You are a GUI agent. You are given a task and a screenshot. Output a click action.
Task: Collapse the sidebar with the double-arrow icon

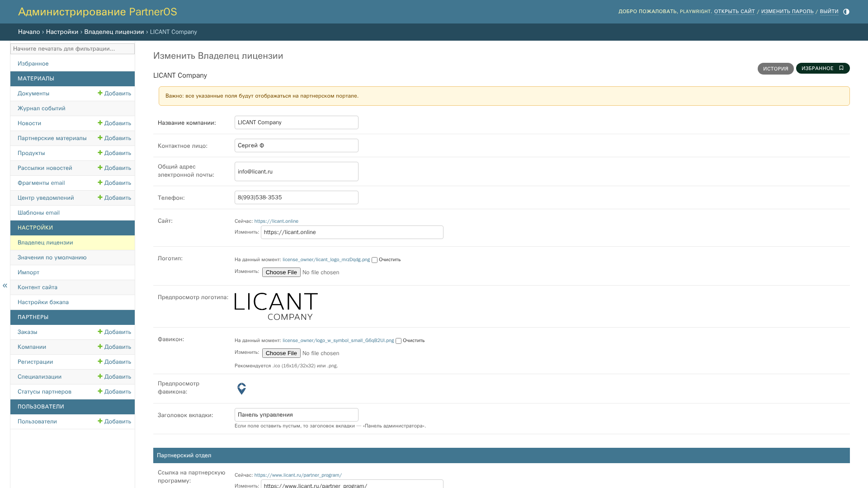[x=5, y=286]
